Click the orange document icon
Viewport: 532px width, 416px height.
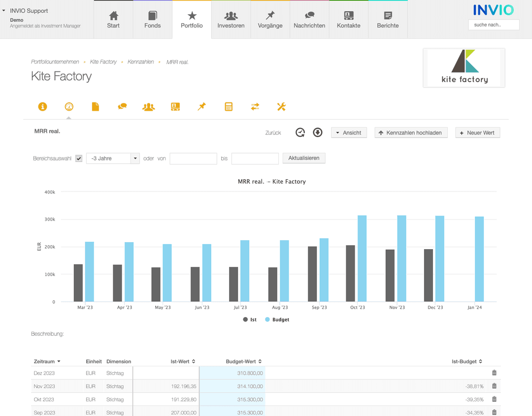[96, 107]
